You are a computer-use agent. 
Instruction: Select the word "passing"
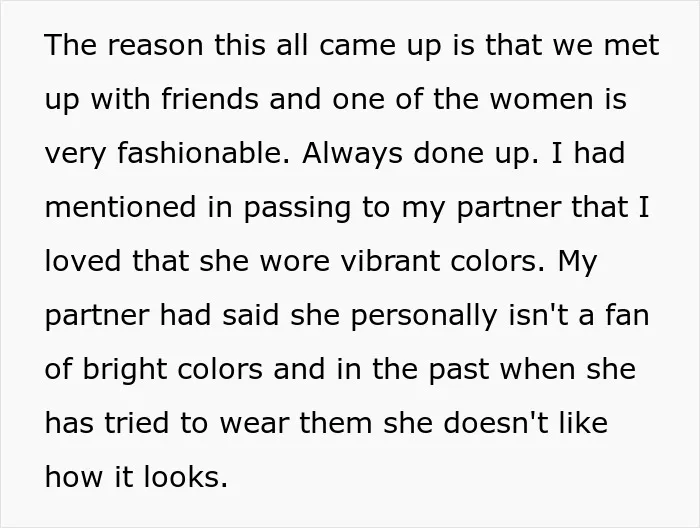coord(297,208)
